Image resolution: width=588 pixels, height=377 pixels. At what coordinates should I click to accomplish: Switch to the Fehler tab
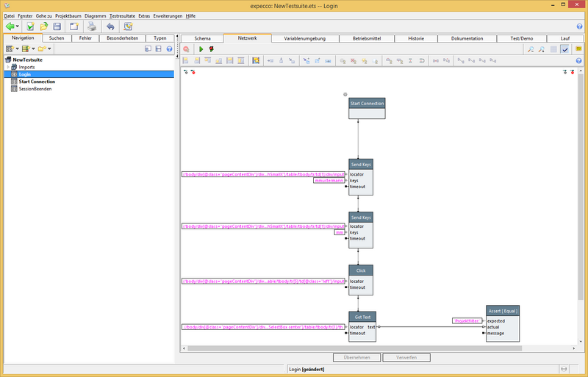point(86,38)
